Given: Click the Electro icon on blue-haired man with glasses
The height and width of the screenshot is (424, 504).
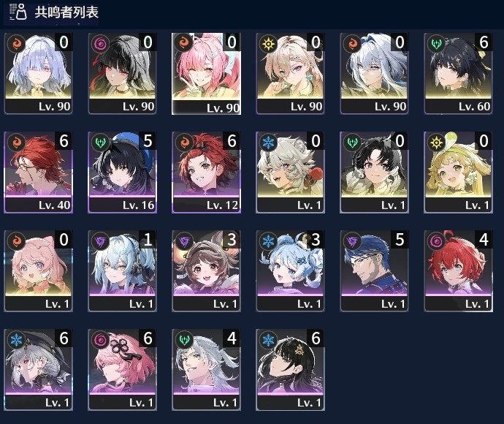Looking at the screenshot, I should 352,241.
